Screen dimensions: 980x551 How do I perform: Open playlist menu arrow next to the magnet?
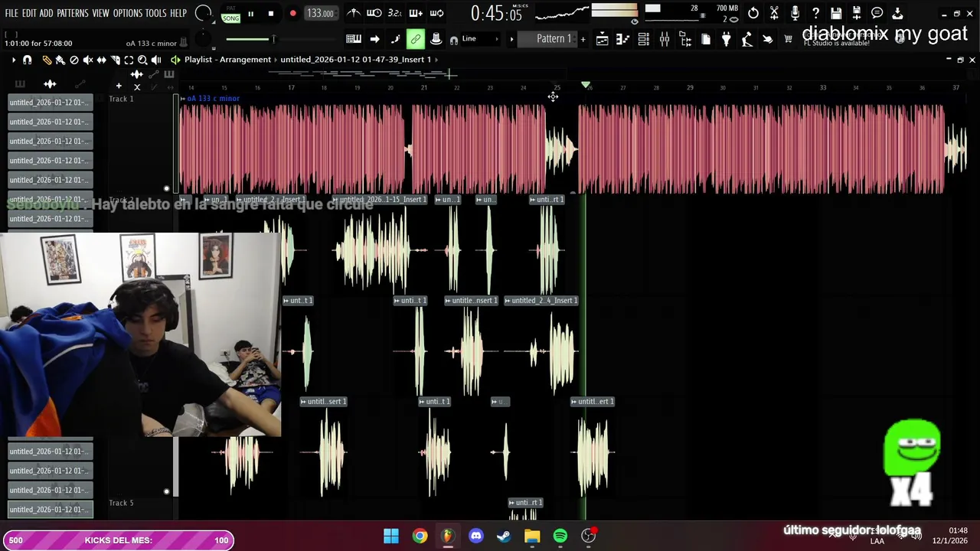[x=13, y=60]
